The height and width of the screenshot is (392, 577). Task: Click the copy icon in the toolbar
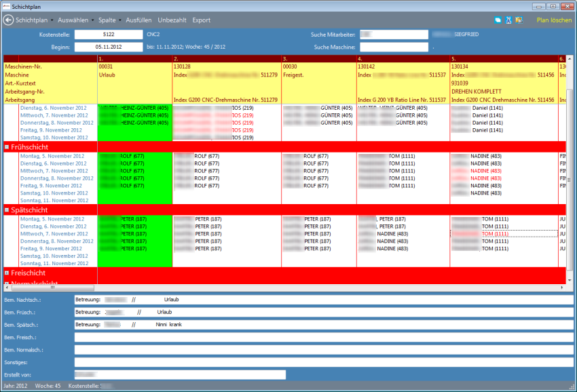(x=498, y=20)
